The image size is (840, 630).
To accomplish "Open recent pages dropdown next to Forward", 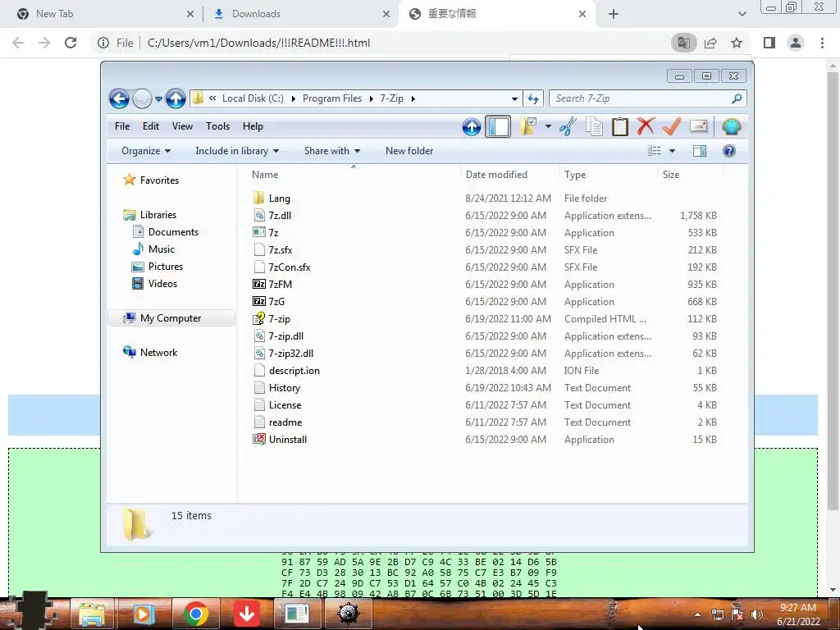I will (158, 98).
